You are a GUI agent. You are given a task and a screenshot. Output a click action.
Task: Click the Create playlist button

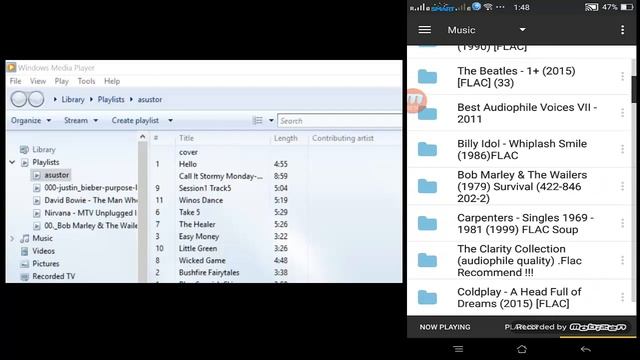tap(135, 120)
